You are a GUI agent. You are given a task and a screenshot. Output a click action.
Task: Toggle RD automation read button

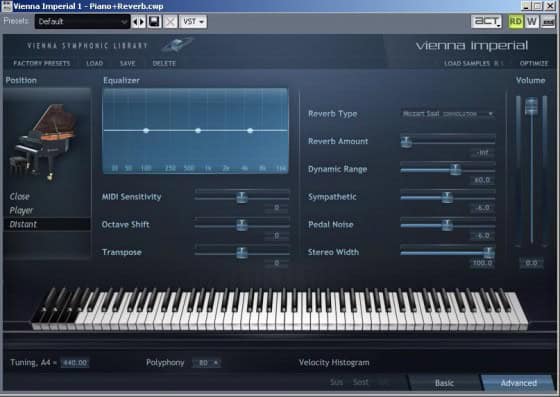coord(516,21)
